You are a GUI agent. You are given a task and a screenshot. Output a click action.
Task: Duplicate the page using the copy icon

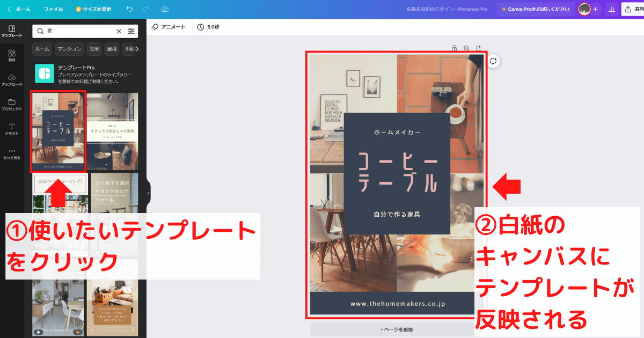[x=465, y=48]
